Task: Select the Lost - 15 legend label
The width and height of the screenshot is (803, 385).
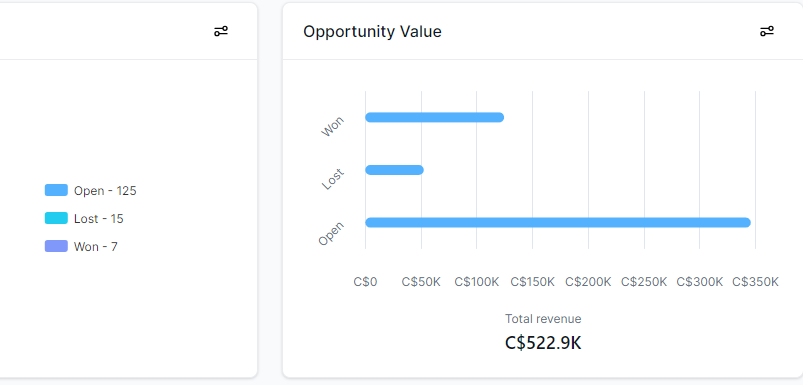Action: 99,219
